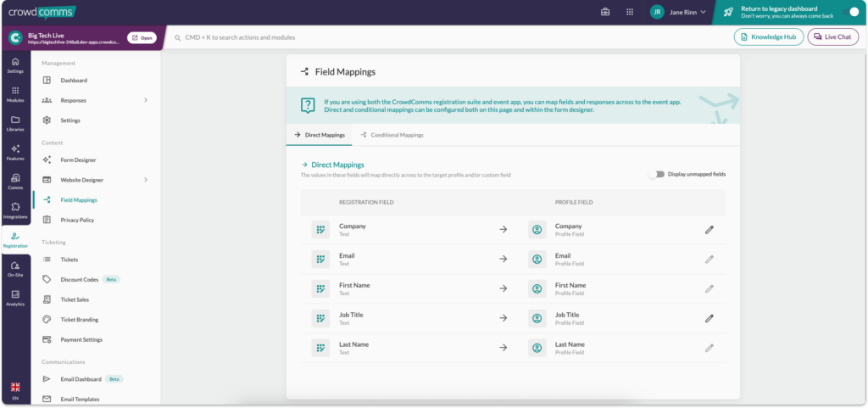Open the Libraries folder icon in sidebar
Screen dimensions: 868x408
(15, 124)
